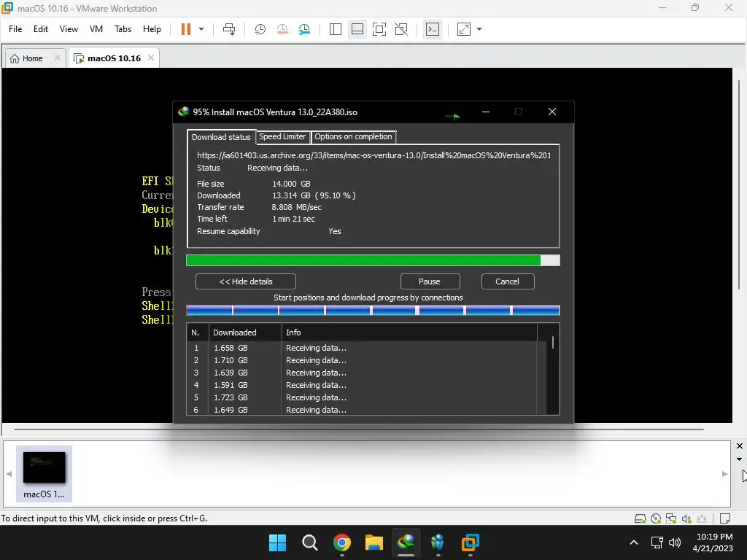Image resolution: width=747 pixels, height=560 pixels.
Task: Click the Info column header
Action: click(x=409, y=332)
